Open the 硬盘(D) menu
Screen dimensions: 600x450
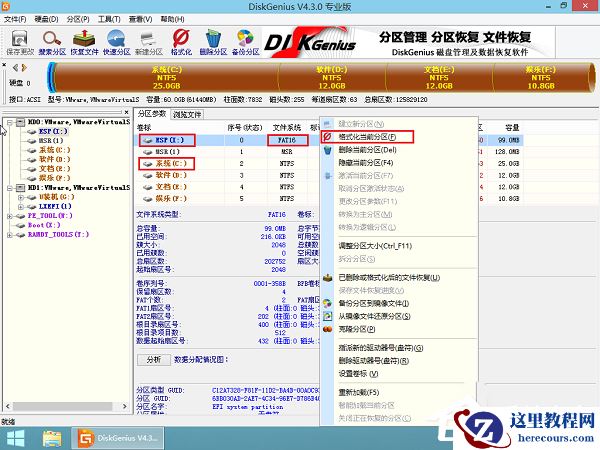[46, 19]
